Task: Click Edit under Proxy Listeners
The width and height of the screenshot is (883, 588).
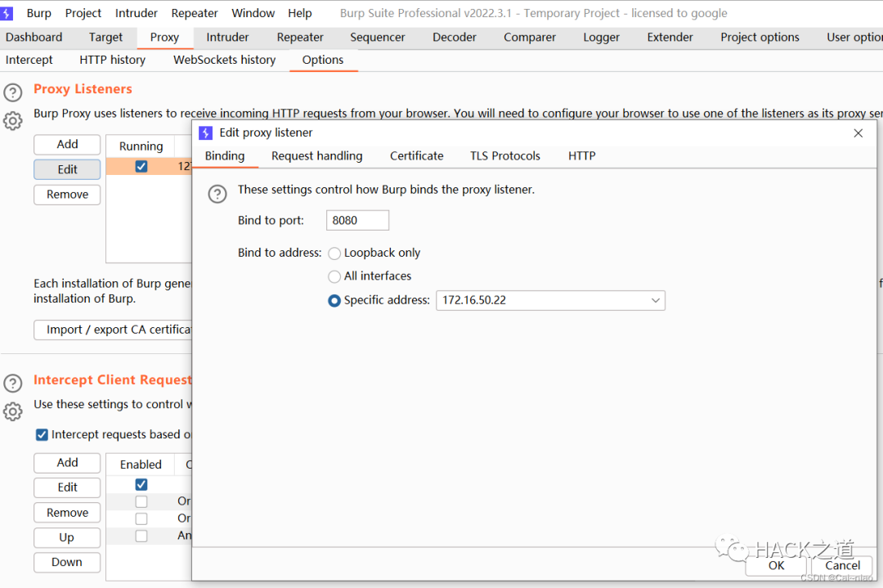Action: (67, 169)
